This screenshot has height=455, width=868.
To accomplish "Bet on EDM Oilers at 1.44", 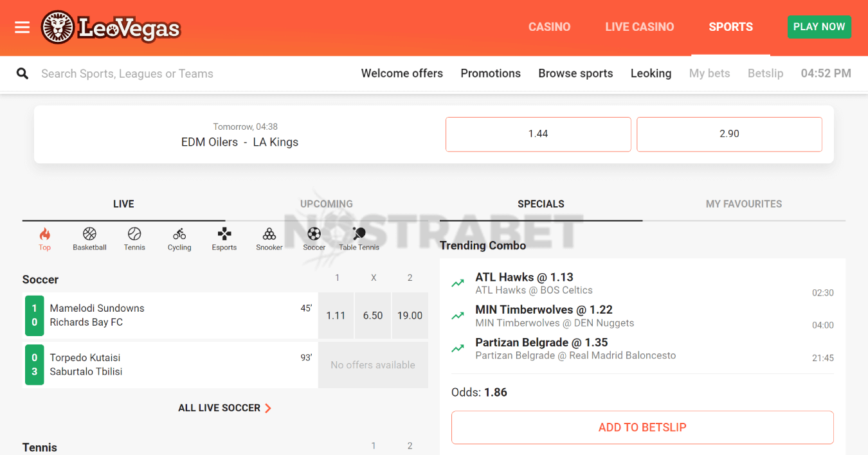I will coord(538,134).
